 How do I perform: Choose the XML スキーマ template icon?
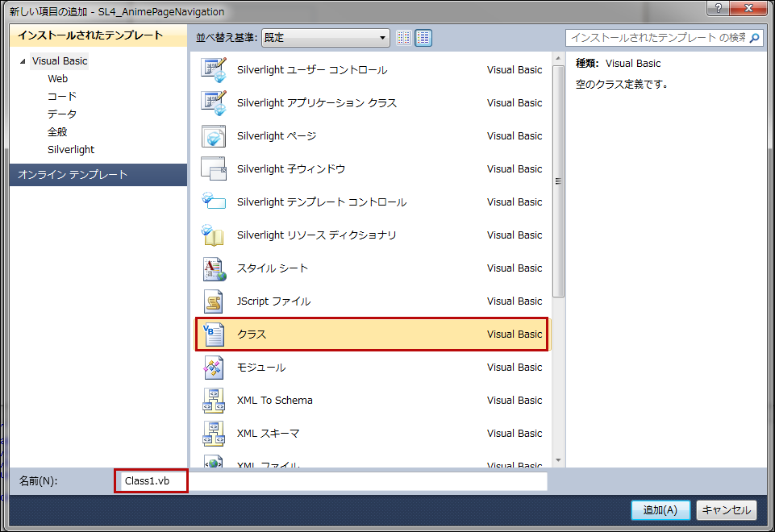214,434
